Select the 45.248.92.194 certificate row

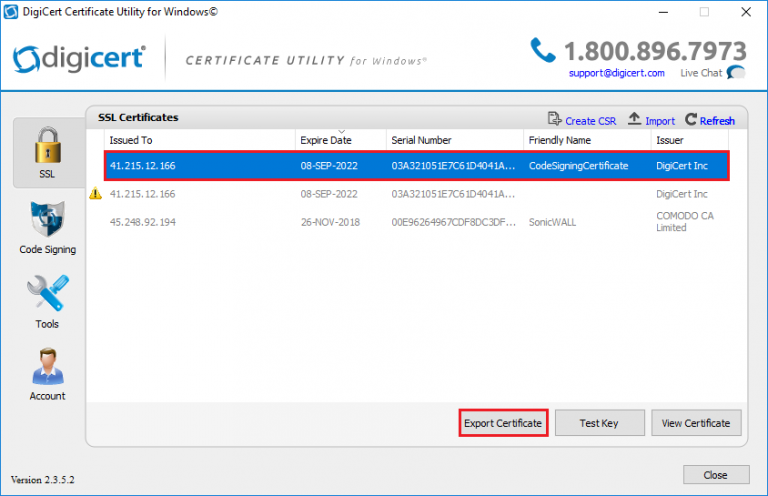click(x=416, y=222)
